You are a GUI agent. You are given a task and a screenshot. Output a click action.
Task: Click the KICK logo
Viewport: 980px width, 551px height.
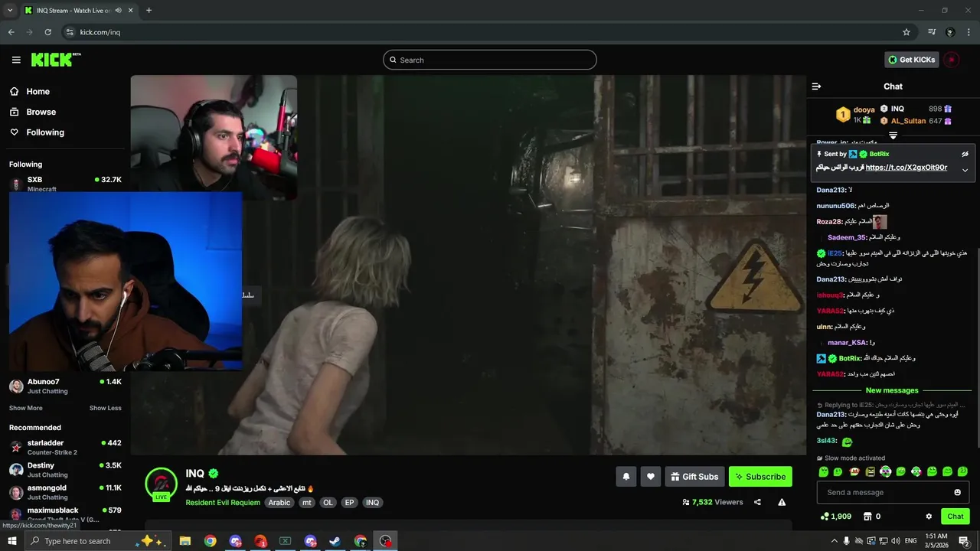(56, 60)
